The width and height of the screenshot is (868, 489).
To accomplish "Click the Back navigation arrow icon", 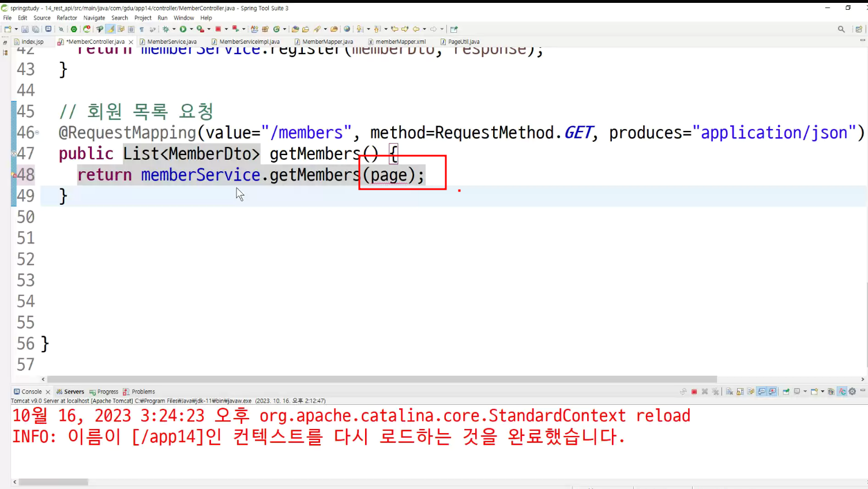I will [416, 29].
